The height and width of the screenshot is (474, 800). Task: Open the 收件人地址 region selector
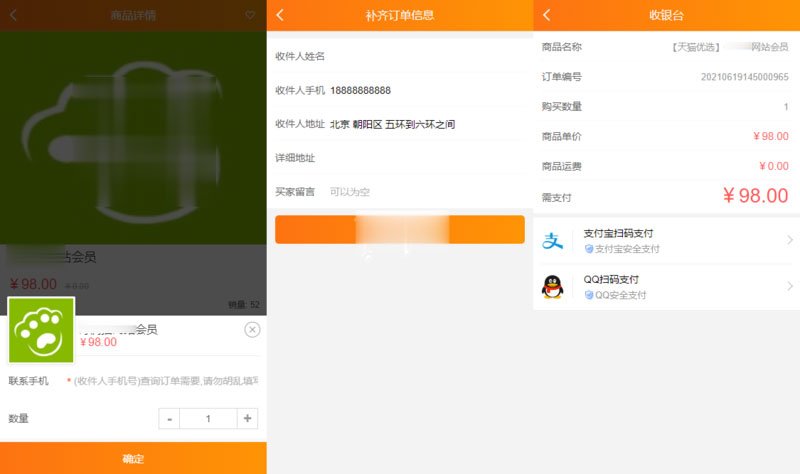pos(425,124)
